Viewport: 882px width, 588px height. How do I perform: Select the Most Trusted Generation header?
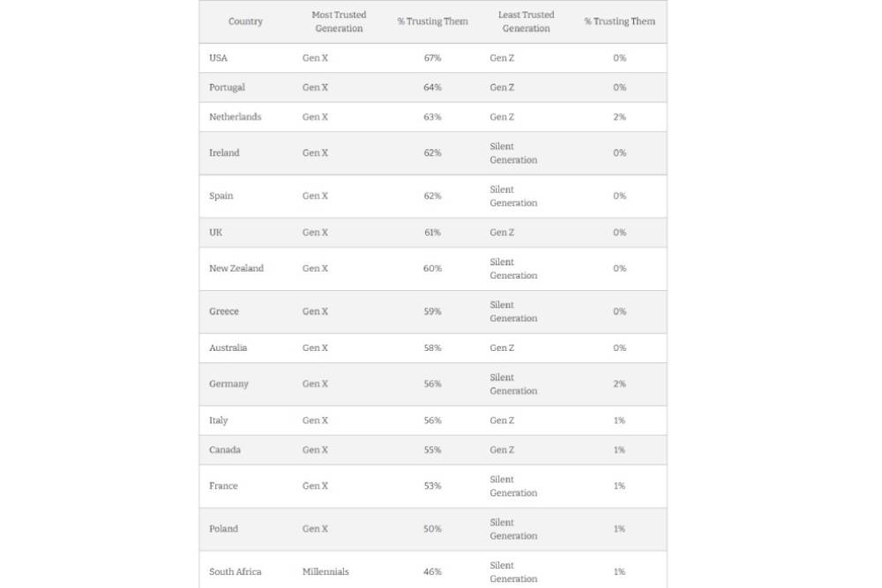pos(339,21)
